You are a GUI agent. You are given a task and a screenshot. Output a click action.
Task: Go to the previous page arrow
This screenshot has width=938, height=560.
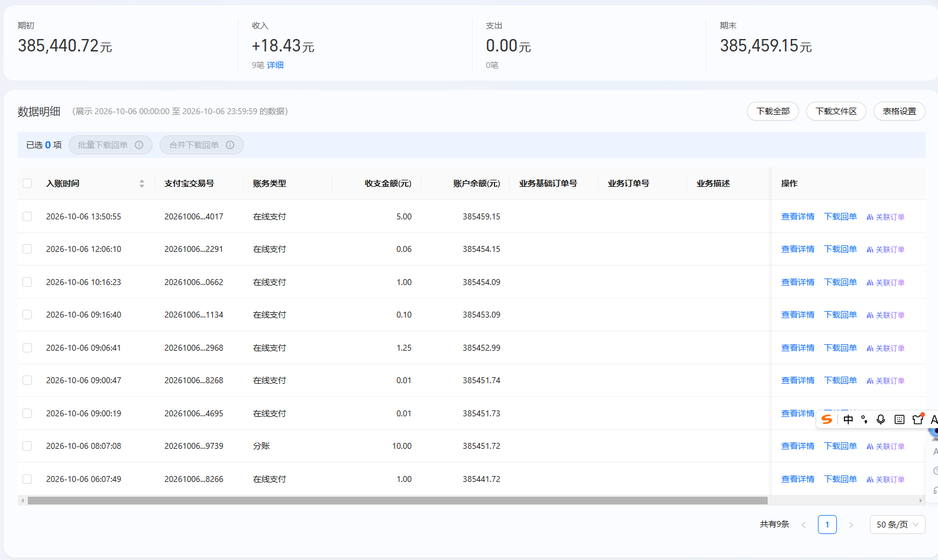pyautogui.click(x=804, y=525)
